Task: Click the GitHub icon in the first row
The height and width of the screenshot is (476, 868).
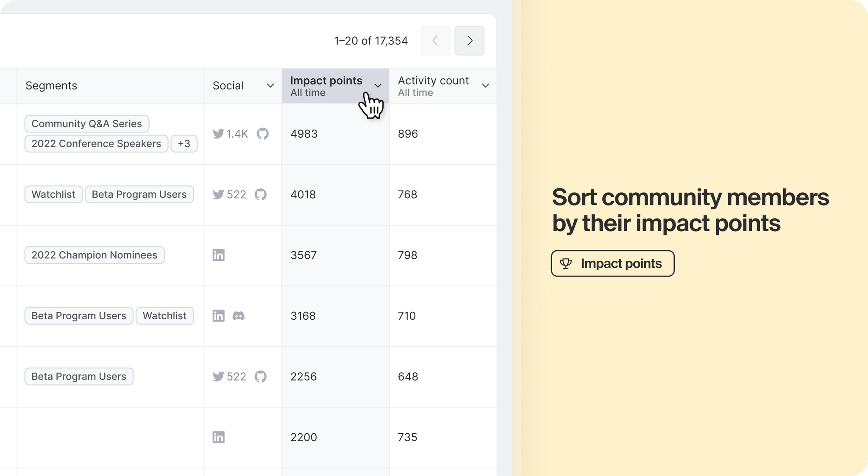Action: (263, 134)
